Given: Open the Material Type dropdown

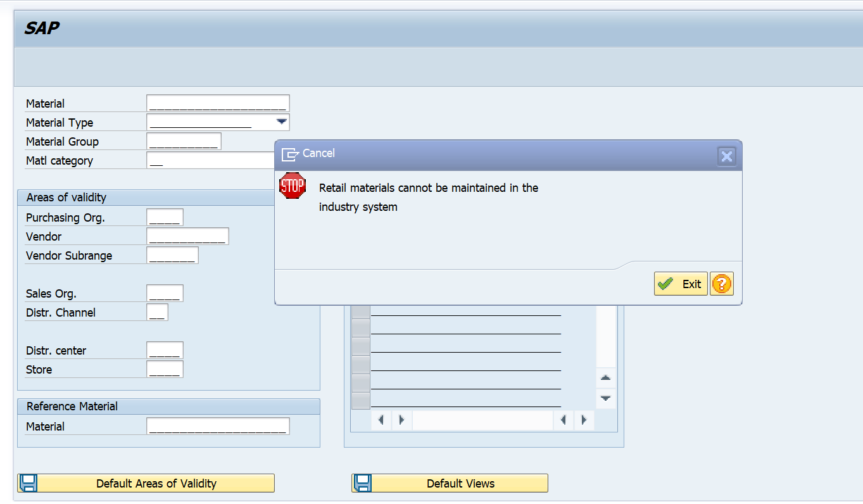Looking at the screenshot, I should tap(280, 122).
